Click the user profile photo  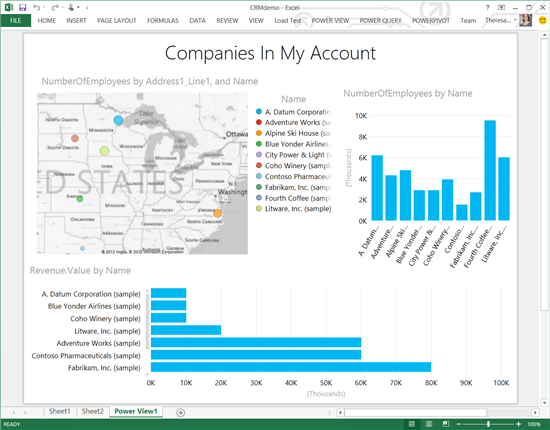pos(525,20)
